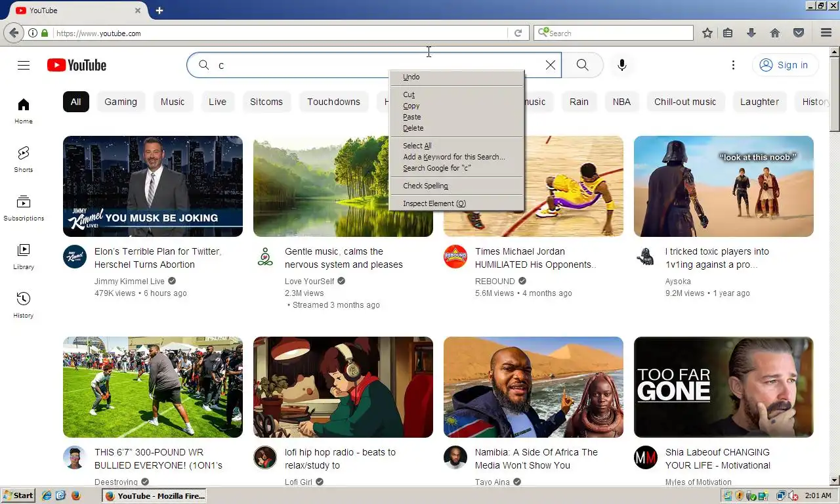
Task: Select the Live filter chip
Action: click(x=217, y=102)
